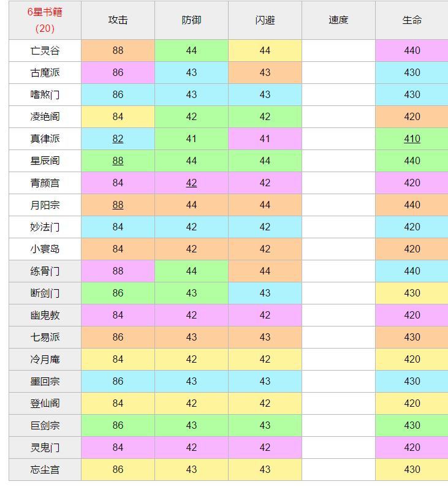Select the pink 440 life cell for 亡灵谷
The image size is (448, 487).
[x=412, y=51]
